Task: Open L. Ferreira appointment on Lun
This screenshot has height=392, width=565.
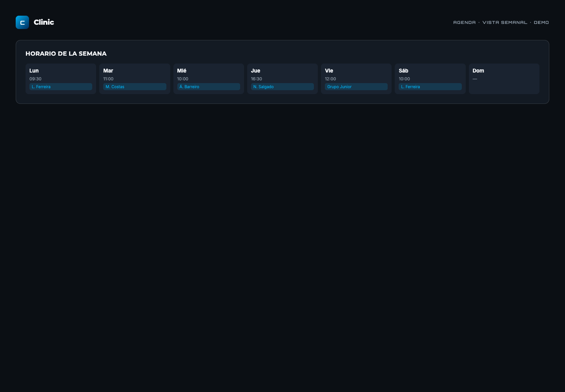Action: (61, 87)
